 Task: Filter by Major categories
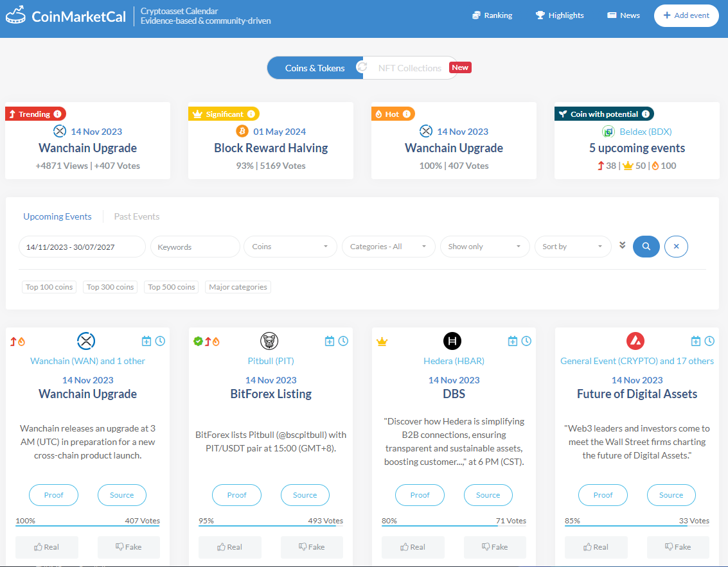pyautogui.click(x=238, y=287)
